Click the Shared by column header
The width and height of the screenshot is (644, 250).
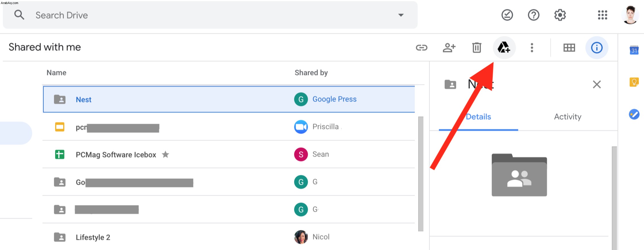click(311, 73)
